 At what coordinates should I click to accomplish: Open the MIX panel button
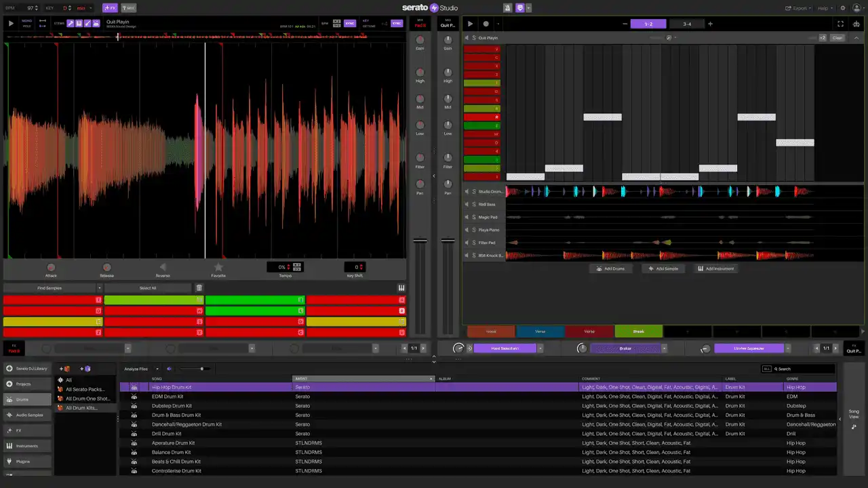[128, 8]
